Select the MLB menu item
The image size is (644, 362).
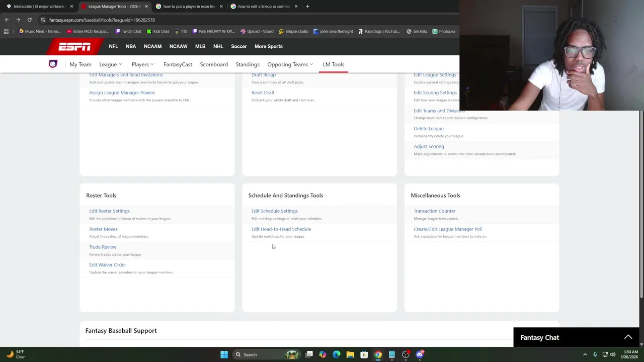[x=200, y=46]
